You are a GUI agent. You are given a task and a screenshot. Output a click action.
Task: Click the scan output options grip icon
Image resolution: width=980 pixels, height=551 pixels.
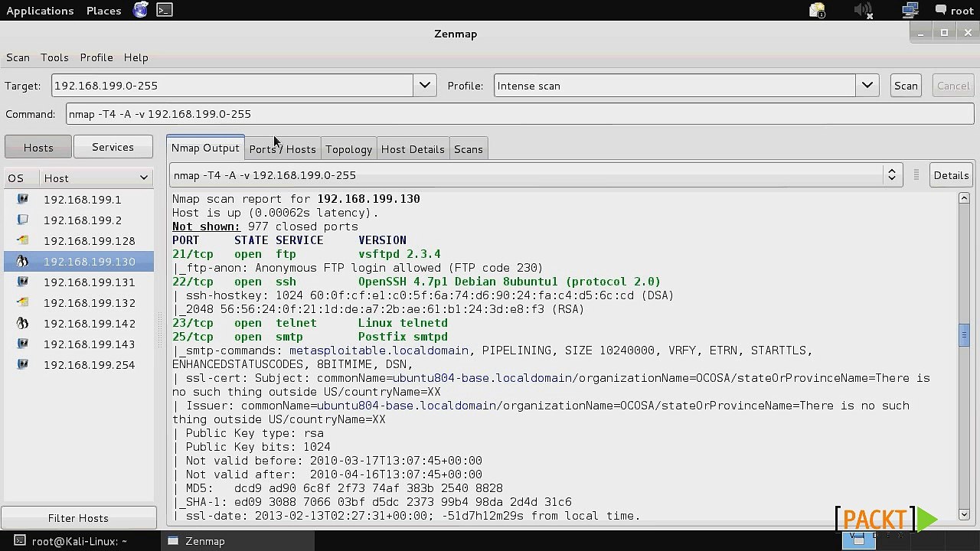[916, 175]
